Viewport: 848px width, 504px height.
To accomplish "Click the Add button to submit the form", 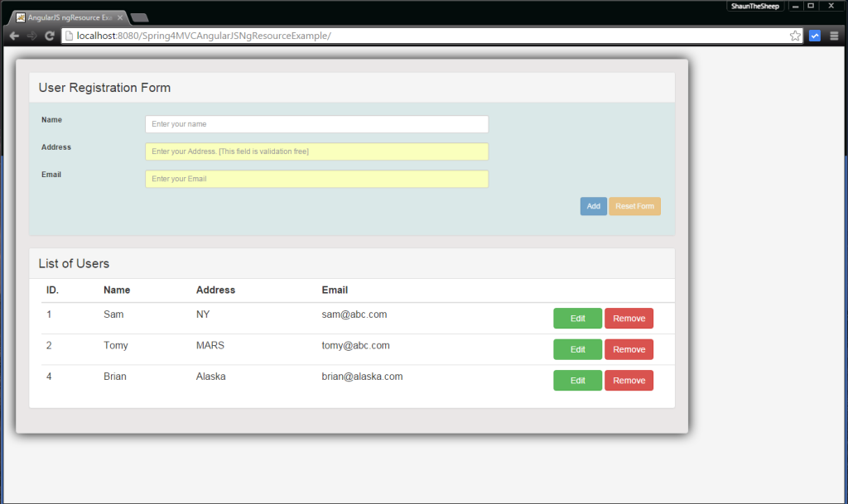I will point(593,206).
